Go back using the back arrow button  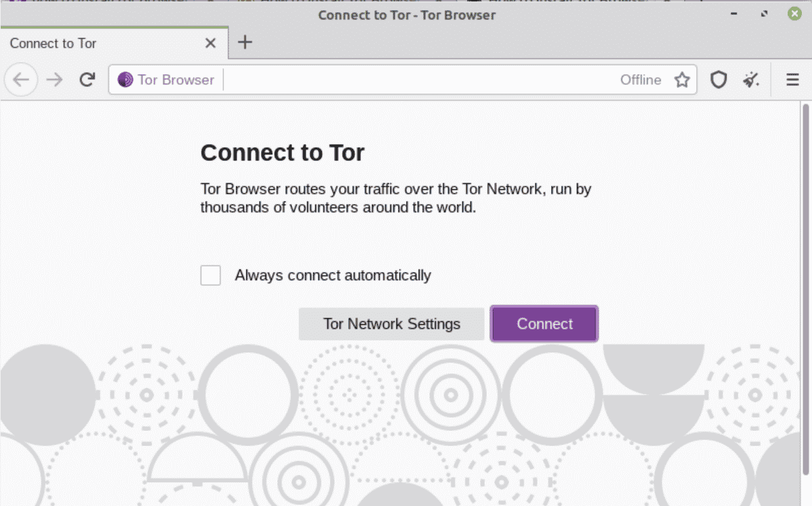click(21, 80)
